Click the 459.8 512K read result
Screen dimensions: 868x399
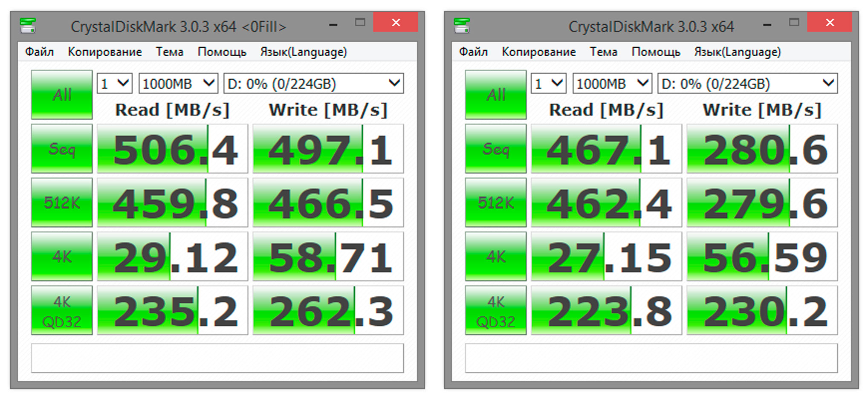tap(172, 202)
